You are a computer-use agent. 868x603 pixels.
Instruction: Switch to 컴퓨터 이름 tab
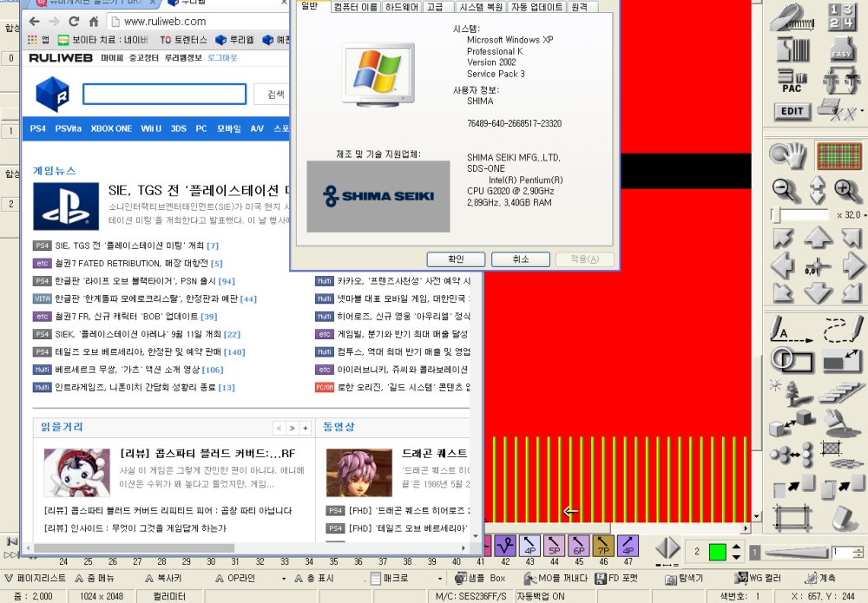(x=356, y=7)
